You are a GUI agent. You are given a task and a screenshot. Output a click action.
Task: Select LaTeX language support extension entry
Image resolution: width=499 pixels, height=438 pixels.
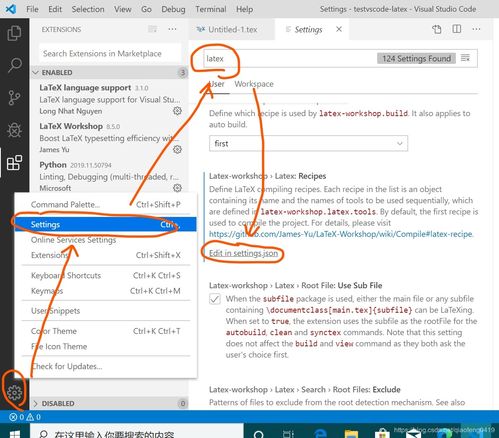(109, 99)
